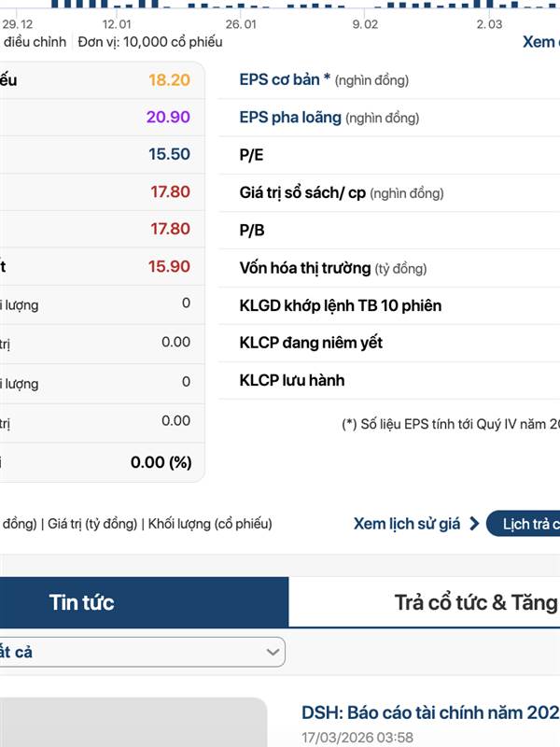Select KLGD khớp lệnh TB 10 phiên
The image size is (560, 747).
pos(340,305)
